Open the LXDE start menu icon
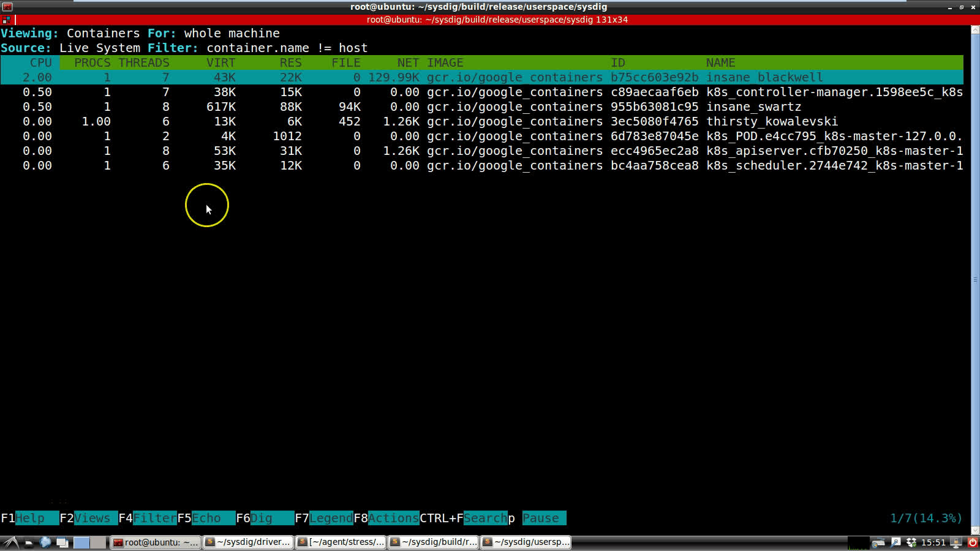 click(x=10, y=542)
